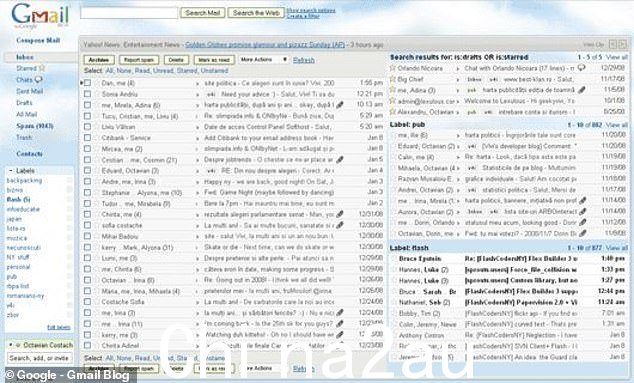Click the paperclip on the me, Irina (3) email
634x383 pixels.
[340, 313]
